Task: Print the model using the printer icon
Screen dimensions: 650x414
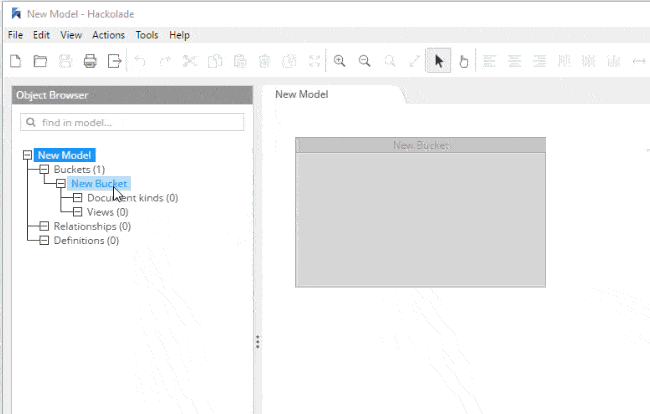Action: point(90,61)
